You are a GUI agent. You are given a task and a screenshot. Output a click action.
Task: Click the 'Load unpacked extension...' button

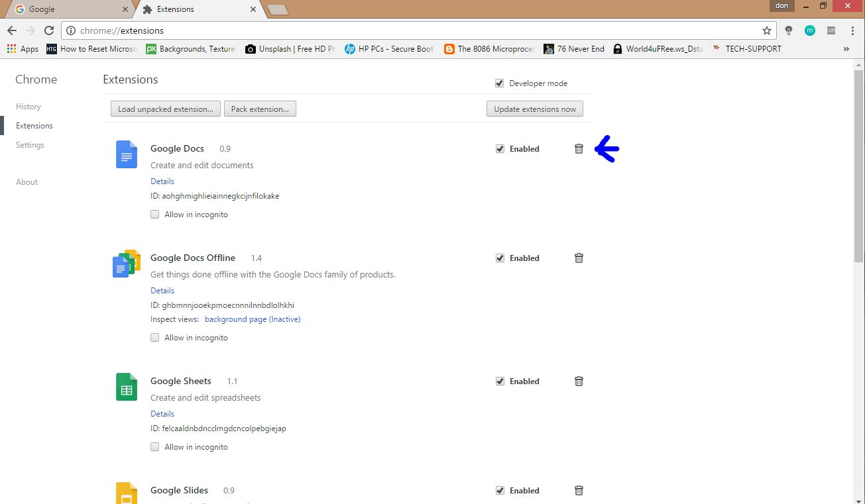[166, 109]
